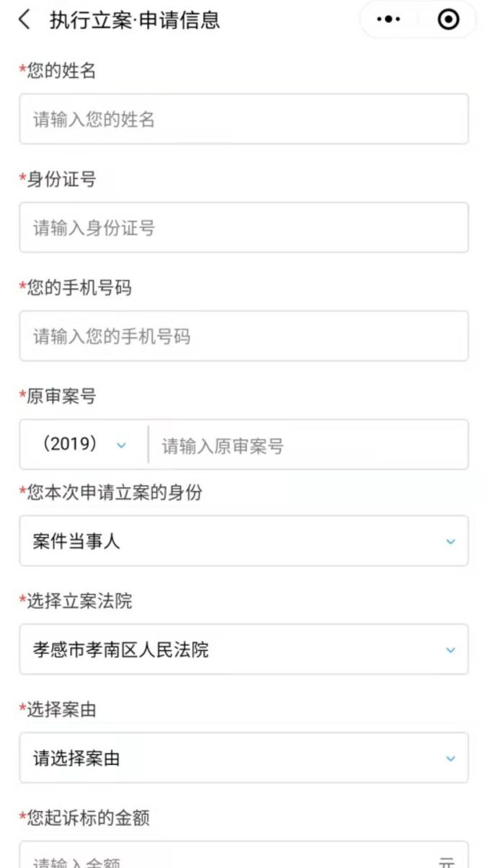Click the 身份证号 field label
This screenshot has width=488, height=868.
point(61,180)
